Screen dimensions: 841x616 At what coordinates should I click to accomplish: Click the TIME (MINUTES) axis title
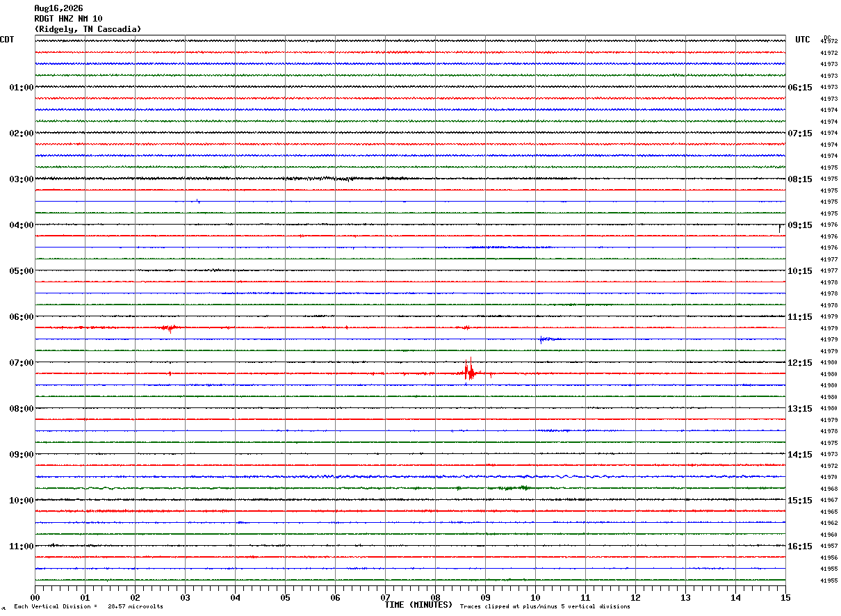coord(418,605)
